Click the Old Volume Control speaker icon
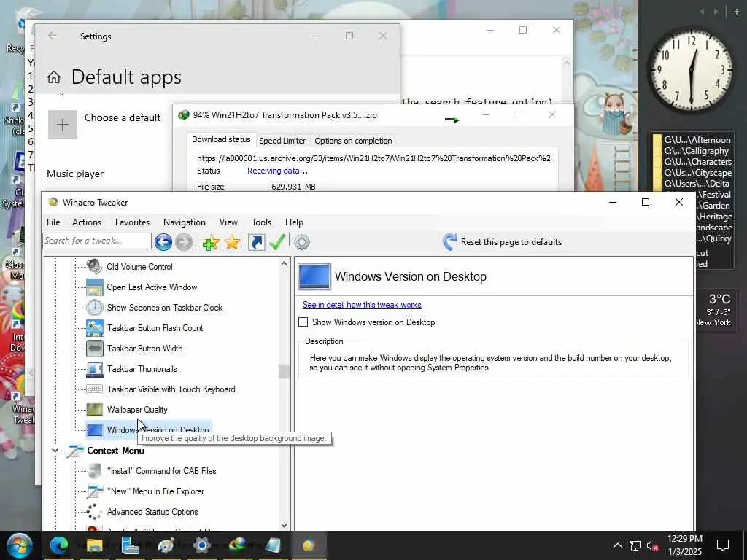This screenshot has height=560, width=747. 94,267
